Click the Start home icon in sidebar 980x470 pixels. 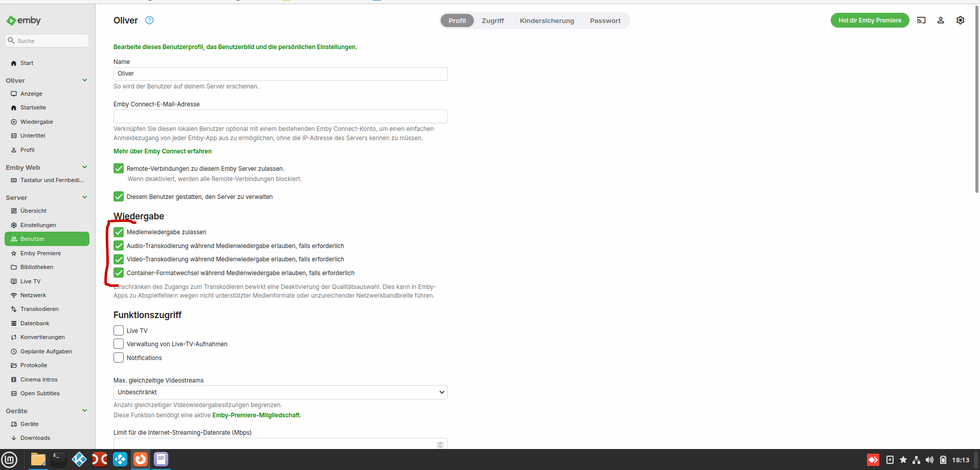(14, 63)
